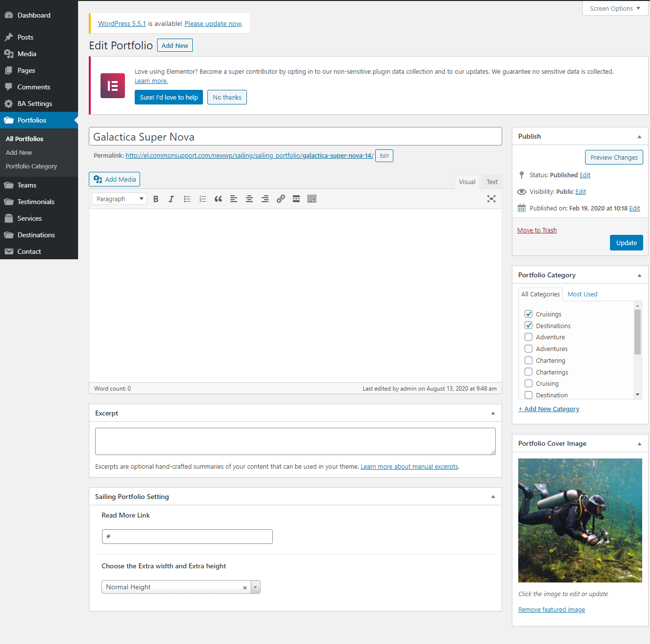Insert Read More tag icon

pyautogui.click(x=296, y=199)
